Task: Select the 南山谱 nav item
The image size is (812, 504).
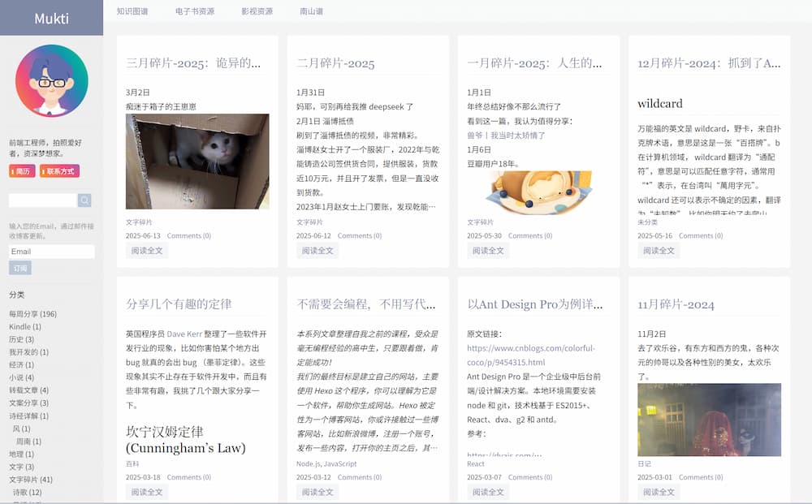Action: point(311,11)
